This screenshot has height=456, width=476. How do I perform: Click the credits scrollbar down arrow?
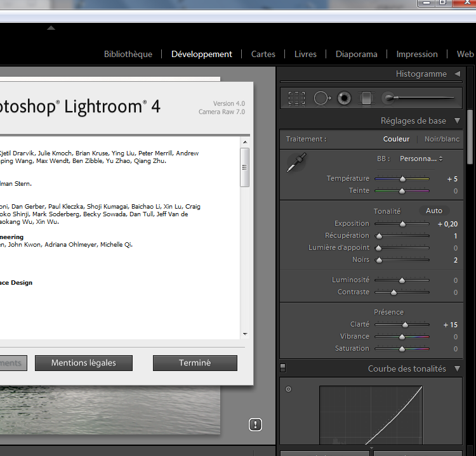(245, 334)
